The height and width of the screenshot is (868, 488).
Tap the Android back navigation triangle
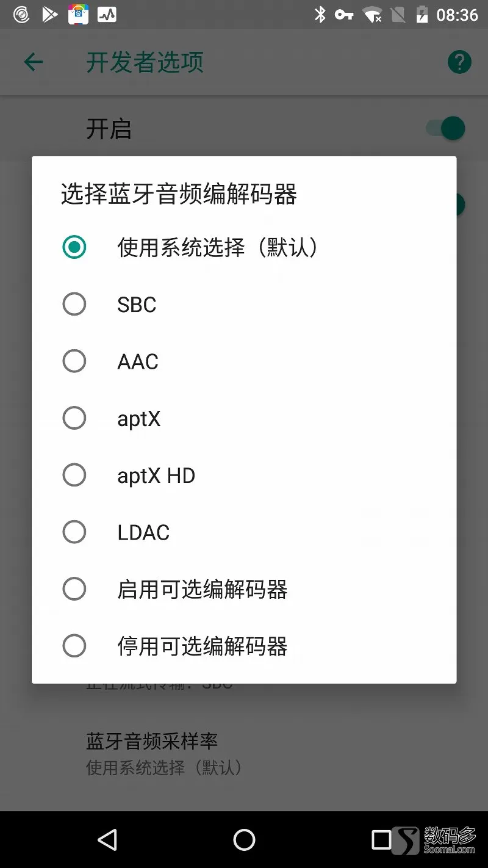coord(107,840)
